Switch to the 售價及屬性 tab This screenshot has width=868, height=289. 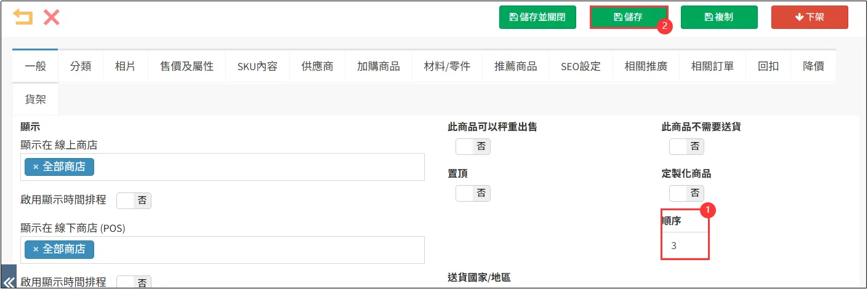point(187,66)
